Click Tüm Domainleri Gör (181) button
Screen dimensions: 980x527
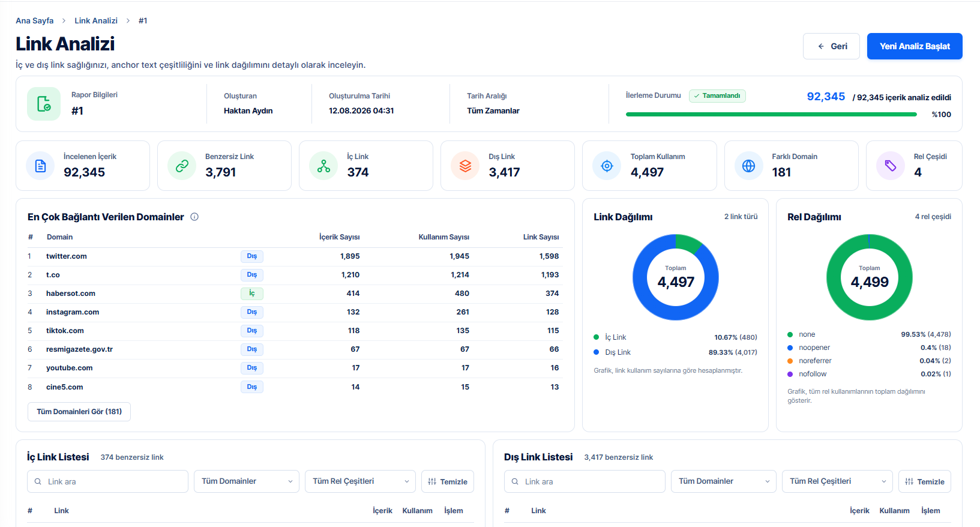(x=79, y=412)
